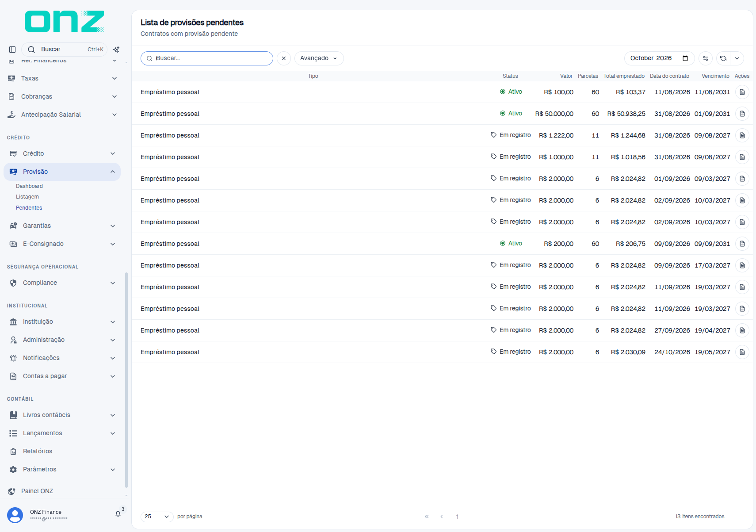Click the AI sparkle icon beside search

click(x=116, y=50)
